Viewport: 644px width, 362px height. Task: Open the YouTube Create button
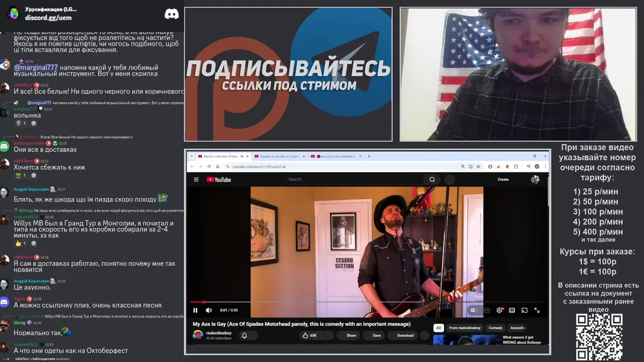(503, 179)
